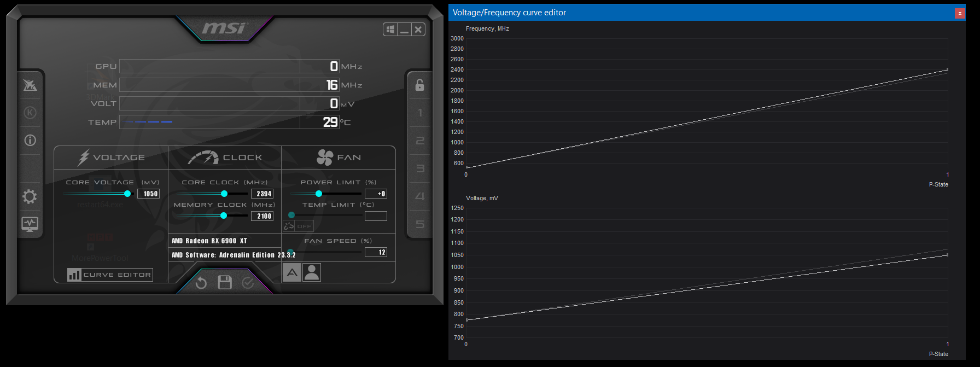
Task: Click the Voltage/Frequency curve editor title bar
Action: click(707, 13)
